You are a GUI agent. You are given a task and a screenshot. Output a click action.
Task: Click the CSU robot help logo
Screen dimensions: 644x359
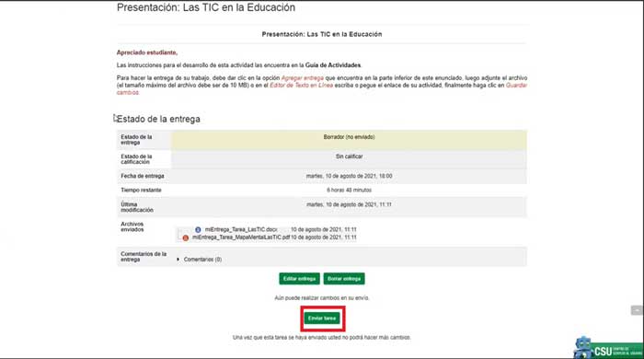pos(608,348)
